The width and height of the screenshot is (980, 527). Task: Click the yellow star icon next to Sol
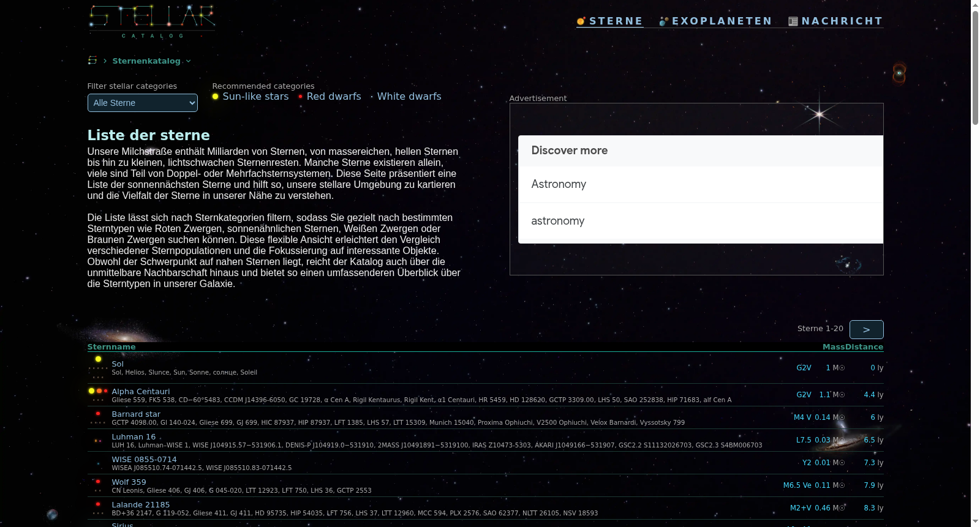click(98, 359)
